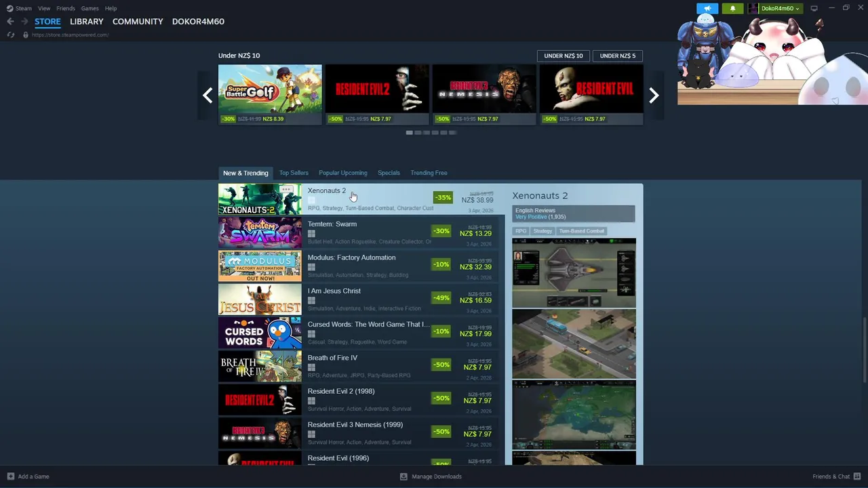This screenshot has height=488, width=868.
Task: View the Xenonauts 2 world map screenshot
Action: coord(574,415)
